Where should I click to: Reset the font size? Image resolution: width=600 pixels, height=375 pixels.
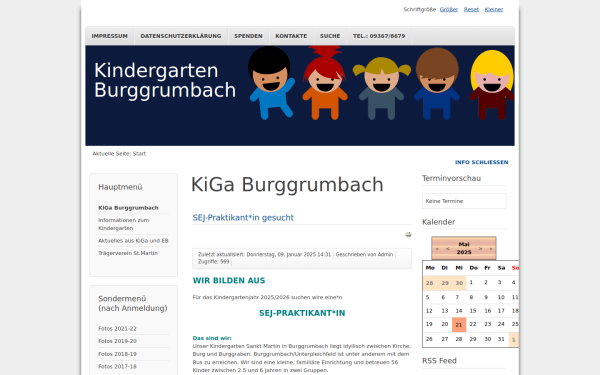click(471, 10)
